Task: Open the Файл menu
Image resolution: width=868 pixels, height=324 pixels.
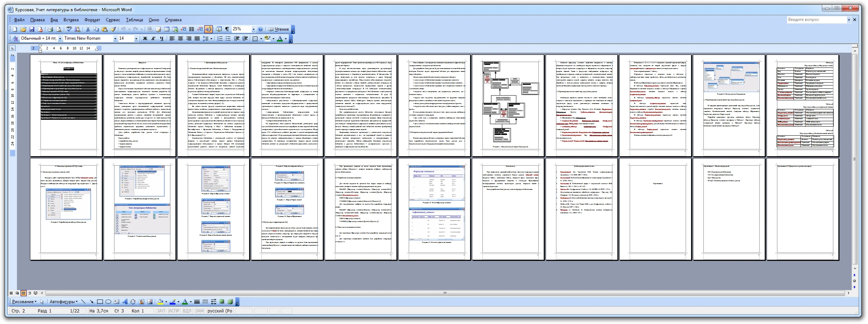Action: pos(19,20)
